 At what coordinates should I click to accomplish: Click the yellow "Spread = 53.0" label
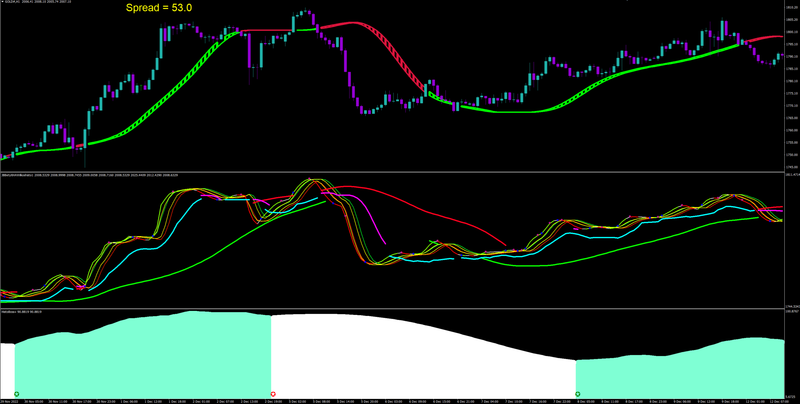[159, 8]
